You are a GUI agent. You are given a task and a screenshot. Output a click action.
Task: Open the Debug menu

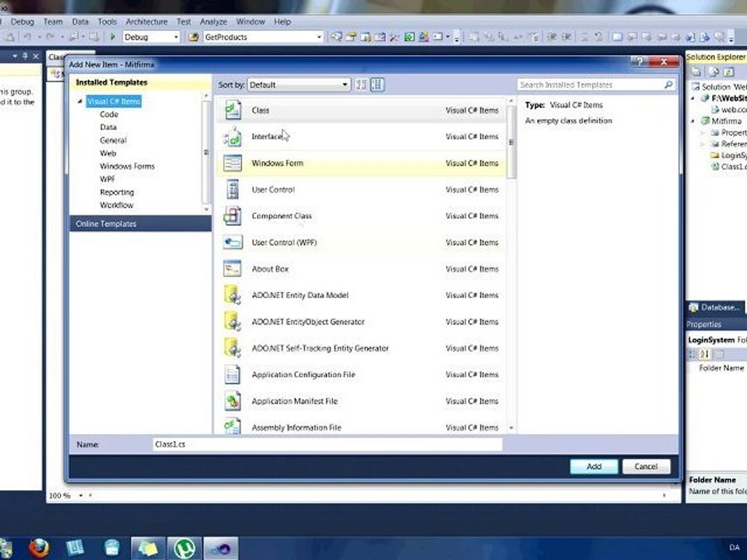[x=22, y=22]
